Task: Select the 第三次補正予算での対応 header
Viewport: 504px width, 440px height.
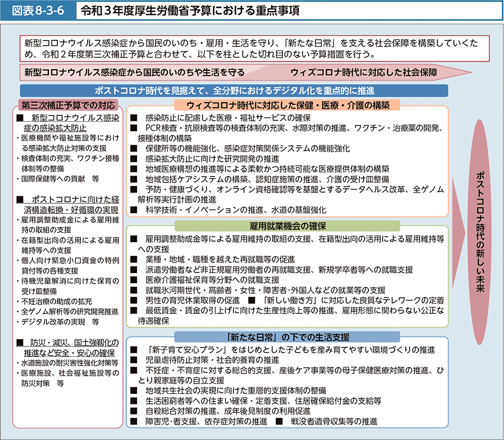Action: pyautogui.click(x=68, y=105)
